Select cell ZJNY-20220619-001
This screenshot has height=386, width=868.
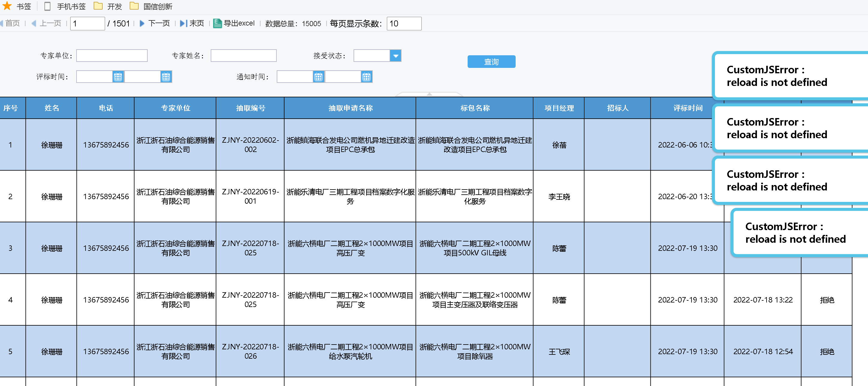click(x=250, y=196)
